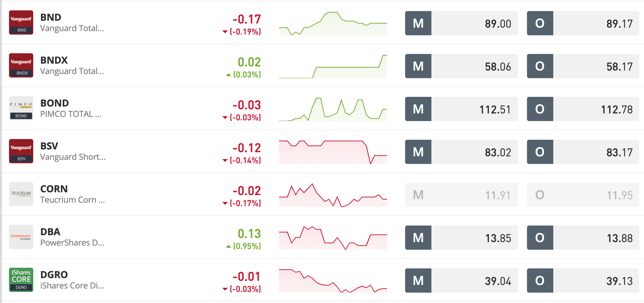Open the BND green sparkline chart
The height and width of the screenshot is (303, 644).
[333, 24]
